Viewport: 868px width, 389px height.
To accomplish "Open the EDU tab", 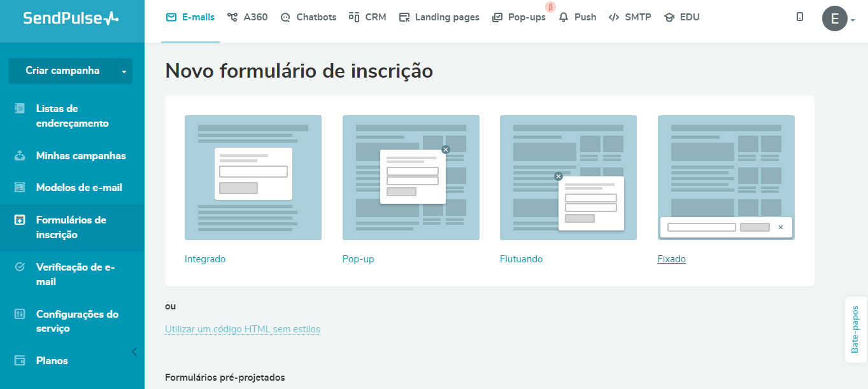I will coord(682,17).
